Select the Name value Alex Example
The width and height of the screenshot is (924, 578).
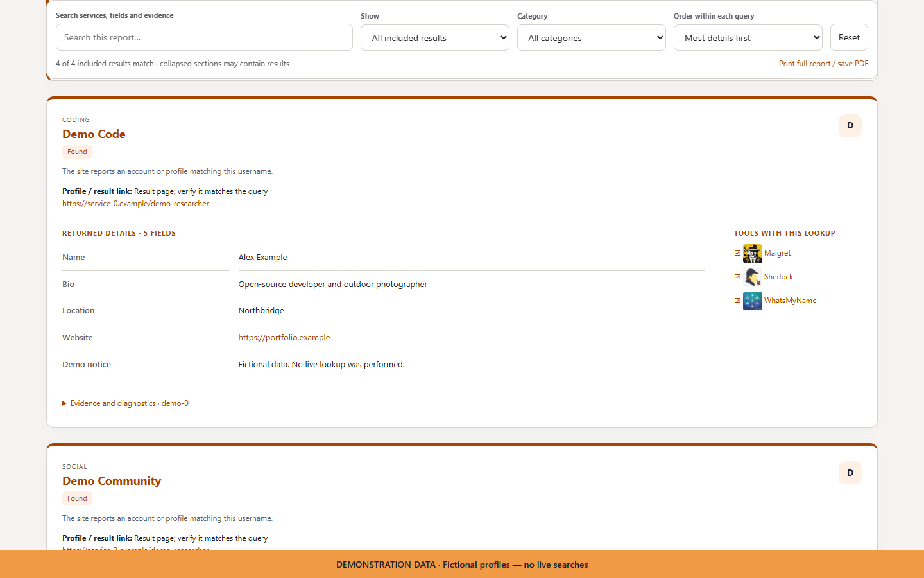click(262, 258)
